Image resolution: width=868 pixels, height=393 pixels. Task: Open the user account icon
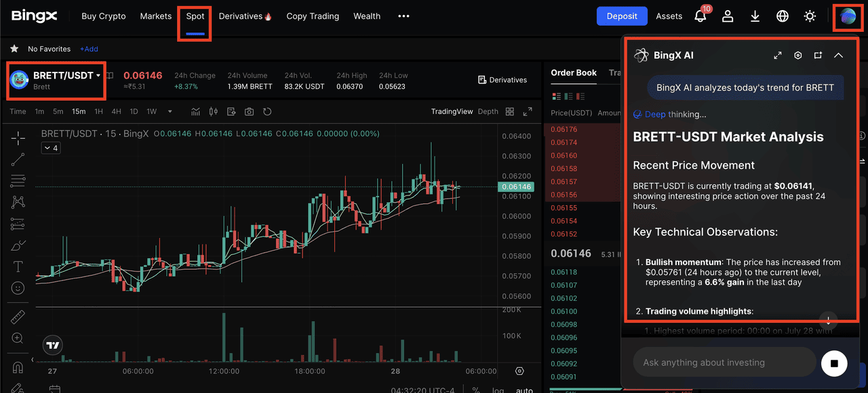point(728,16)
